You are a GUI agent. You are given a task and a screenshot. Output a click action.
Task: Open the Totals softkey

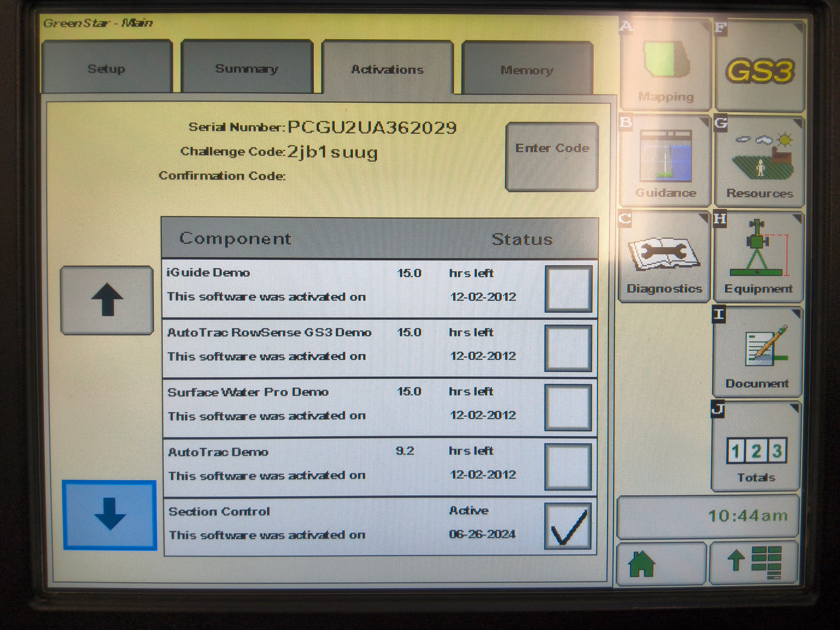click(x=756, y=448)
